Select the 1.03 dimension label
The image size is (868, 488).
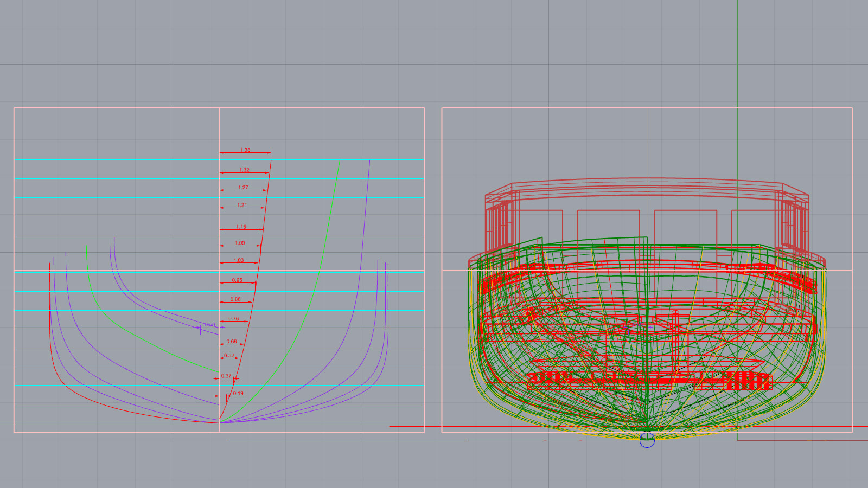click(239, 261)
